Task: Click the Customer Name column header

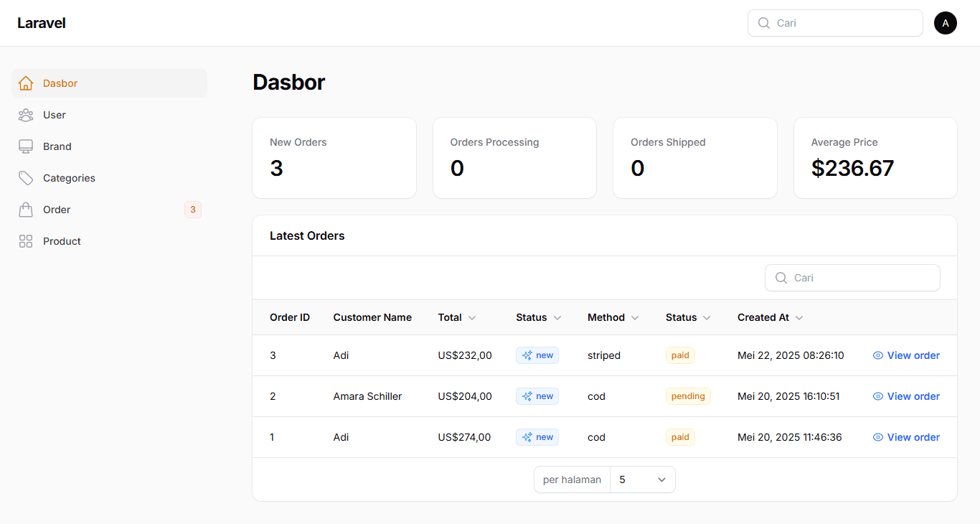Action: [x=372, y=317]
